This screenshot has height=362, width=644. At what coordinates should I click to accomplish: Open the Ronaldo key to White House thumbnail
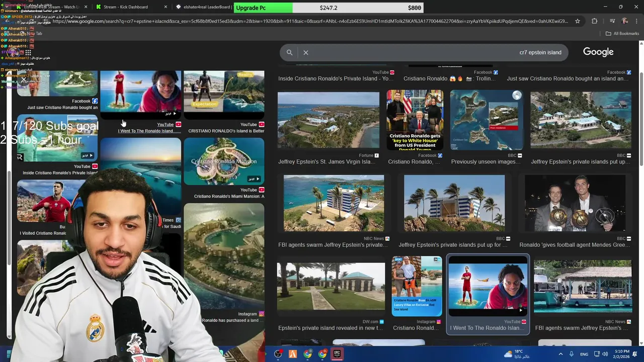click(415, 120)
